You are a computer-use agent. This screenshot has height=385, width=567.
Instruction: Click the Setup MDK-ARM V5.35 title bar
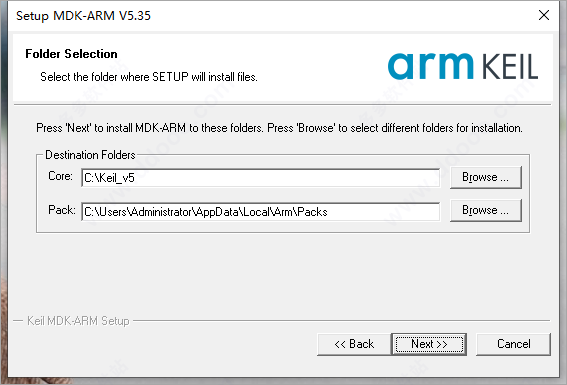pos(275,16)
